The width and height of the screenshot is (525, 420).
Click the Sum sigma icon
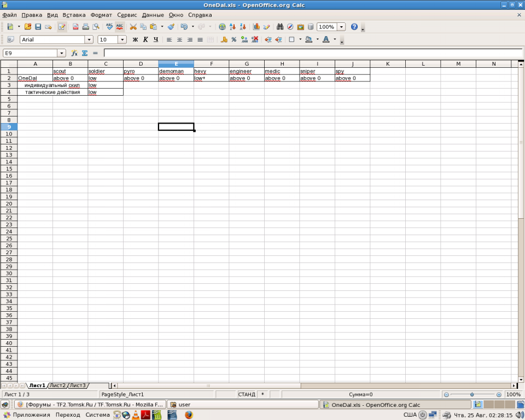coord(85,53)
